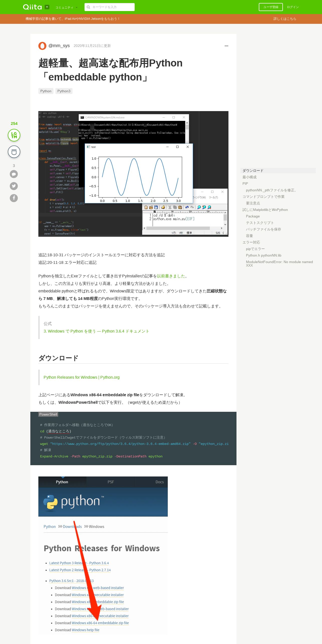The image size is (322, 644).
Task: Jump to バッチファイルを保存 section
Action: tap(264, 229)
